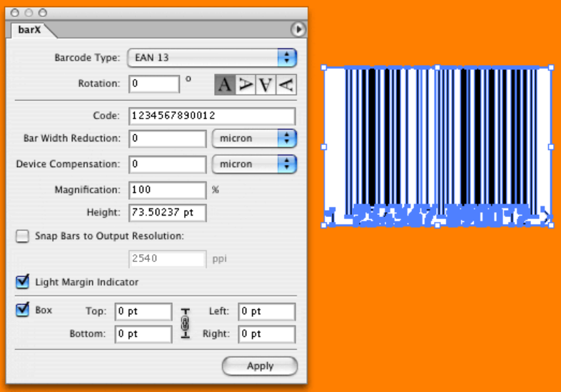Image resolution: width=561 pixels, height=392 pixels.
Task: Click the barcode's bottom-left selection handle
Action: tap(324, 225)
